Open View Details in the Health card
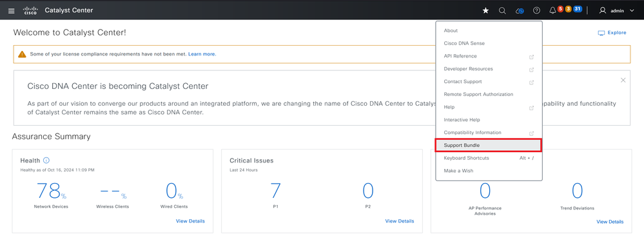 tap(190, 221)
